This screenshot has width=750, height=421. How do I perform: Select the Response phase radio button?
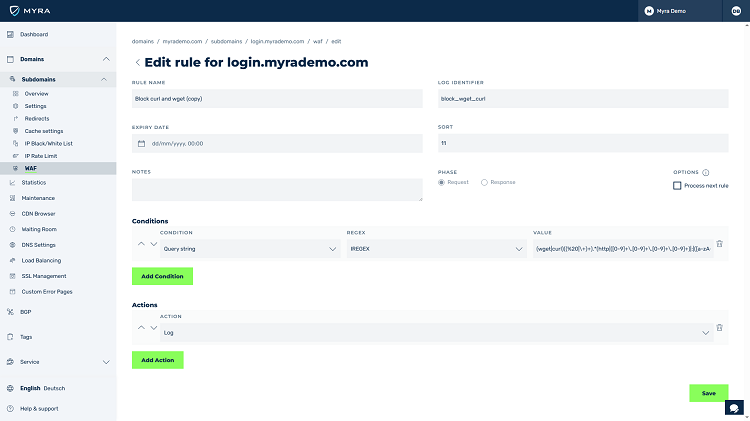(x=484, y=182)
